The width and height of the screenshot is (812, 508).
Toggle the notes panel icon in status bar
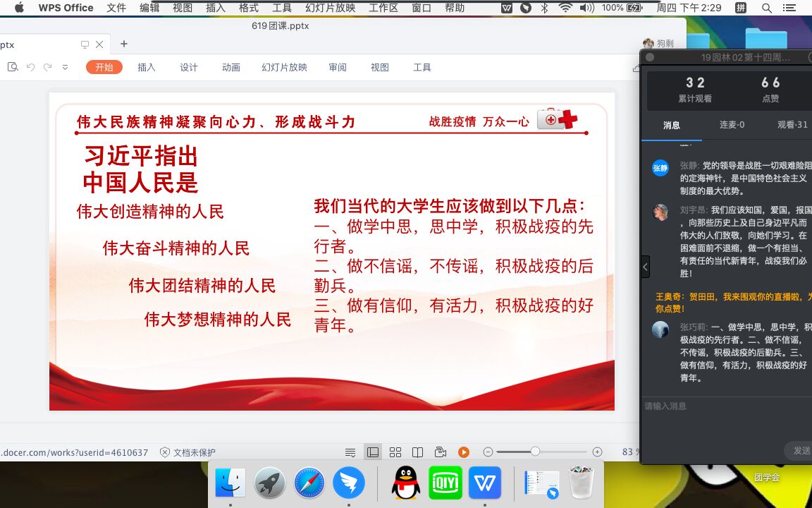[x=350, y=452]
